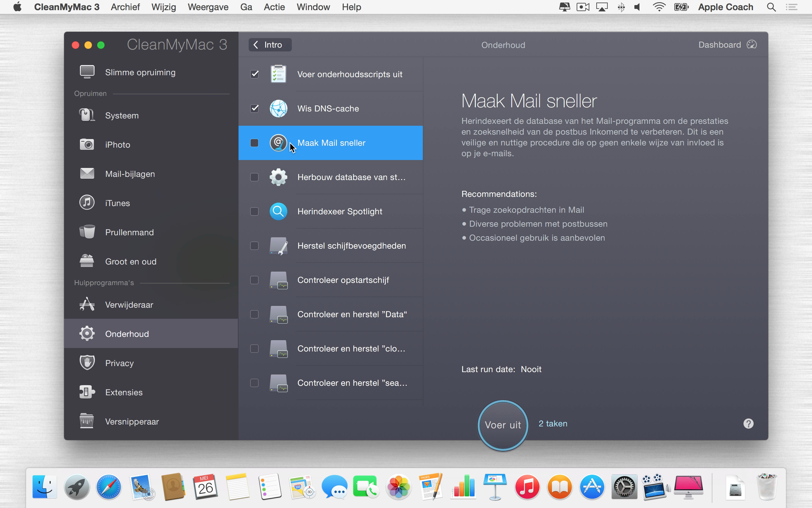
Task: Click the Controleer opstartschijf disk icon
Action: click(x=278, y=280)
